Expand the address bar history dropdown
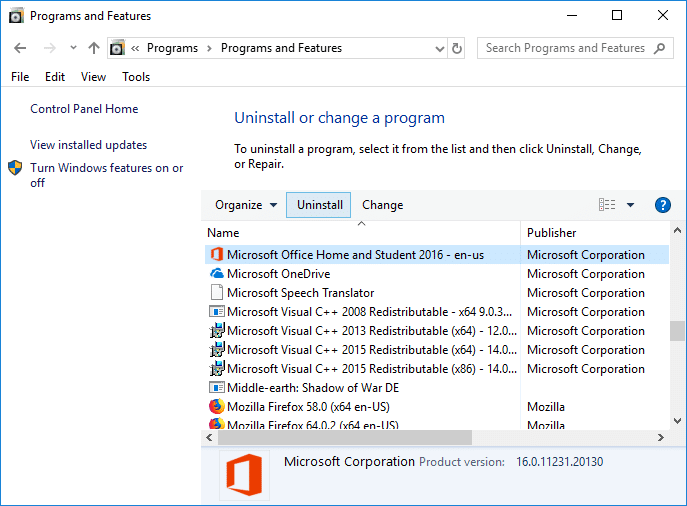 [440, 48]
